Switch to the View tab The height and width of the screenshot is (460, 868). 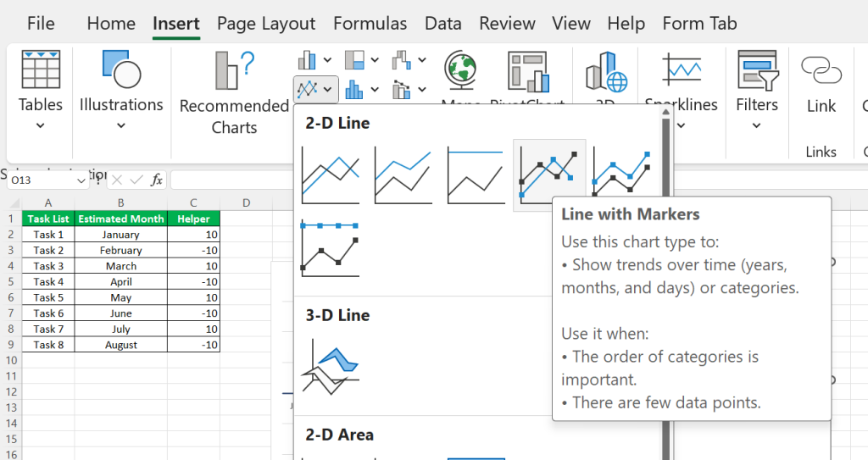tap(570, 23)
